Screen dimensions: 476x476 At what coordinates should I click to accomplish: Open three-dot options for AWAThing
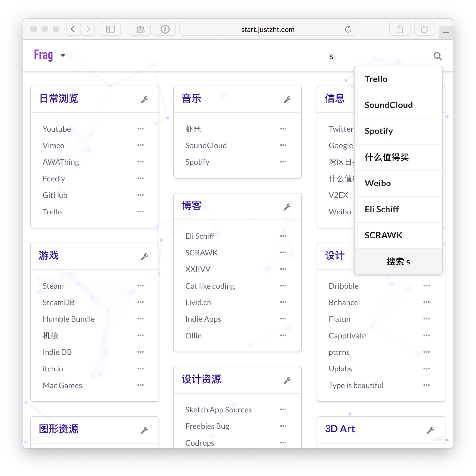pyautogui.click(x=140, y=162)
